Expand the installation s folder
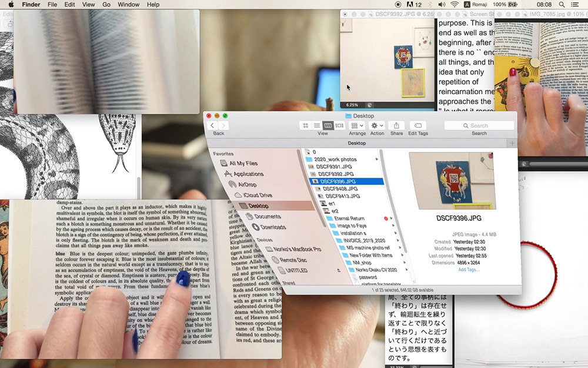 tap(396, 233)
